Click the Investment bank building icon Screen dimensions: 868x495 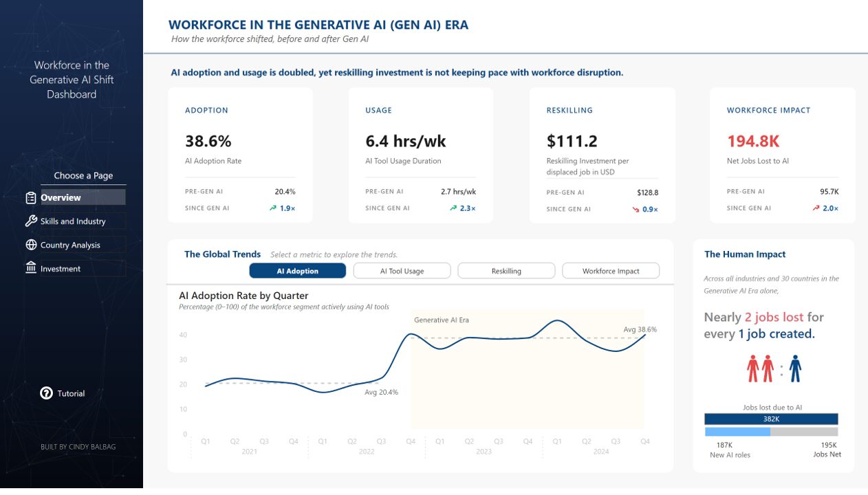pos(30,268)
